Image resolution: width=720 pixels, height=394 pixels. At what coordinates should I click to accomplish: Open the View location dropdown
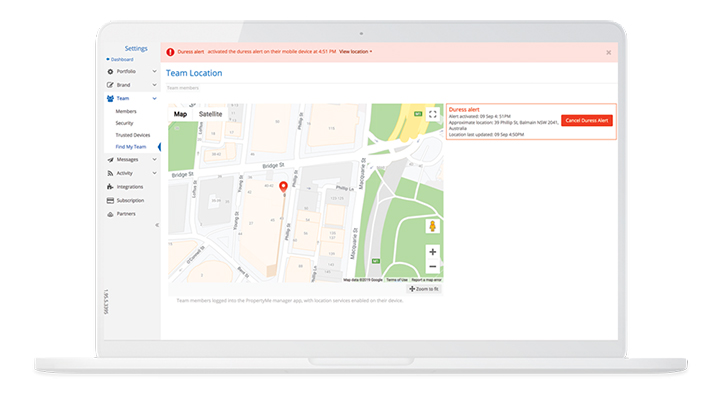[x=355, y=51]
